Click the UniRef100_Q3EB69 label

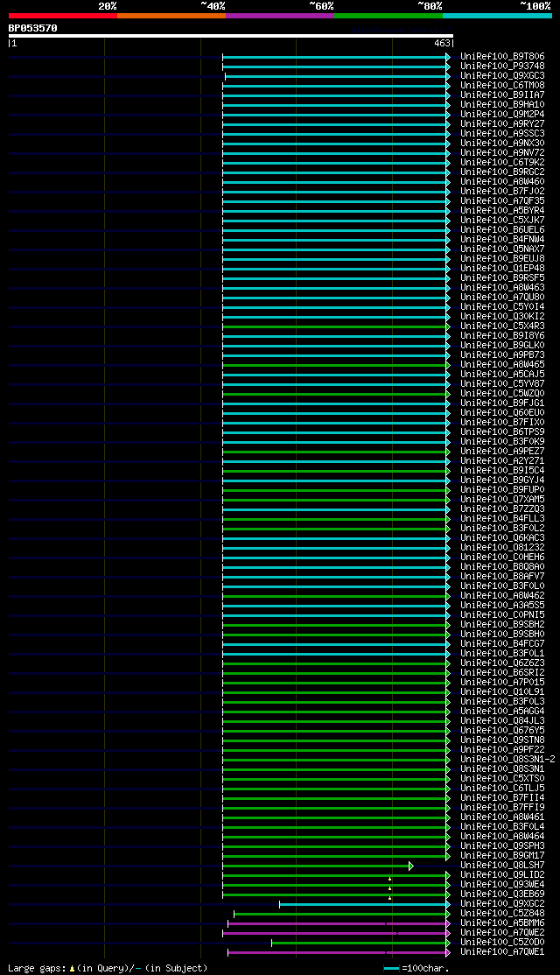502,894
